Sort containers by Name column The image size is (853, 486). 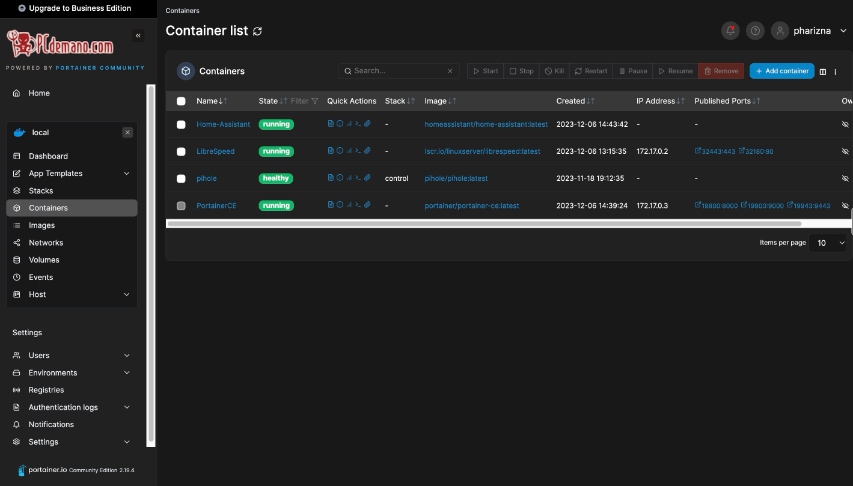click(212, 101)
